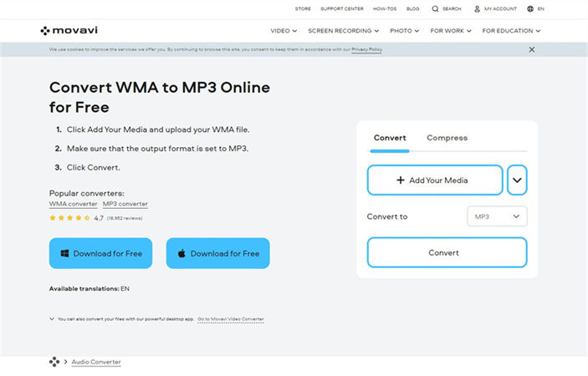
Task: Open the Support Center link
Action: [342, 8]
